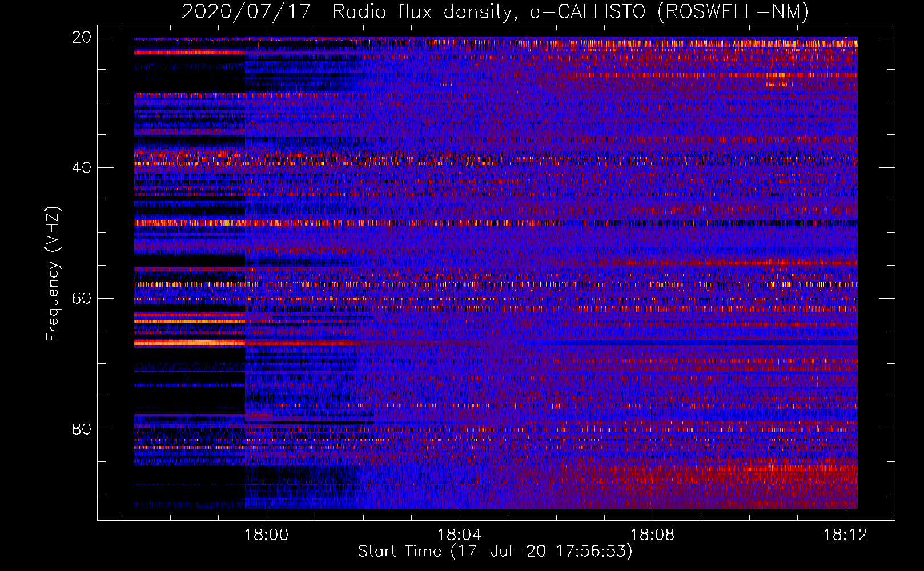Screen dimensions: 924x571
Task: Click the 20 frequency tick label
Action: 82,37
